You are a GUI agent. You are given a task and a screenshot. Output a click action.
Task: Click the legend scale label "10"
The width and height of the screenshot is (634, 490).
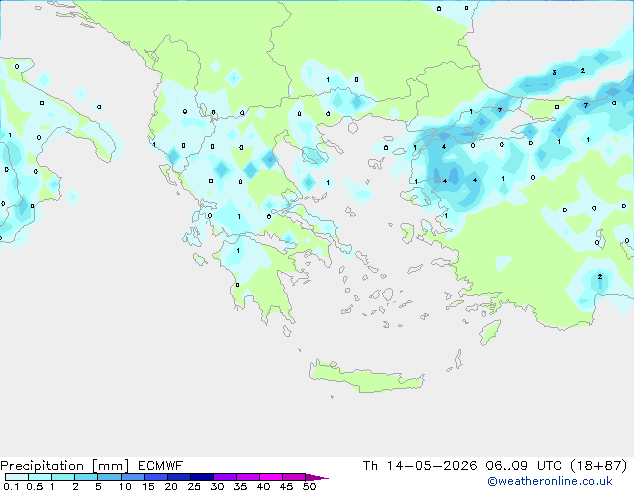[x=125, y=486]
